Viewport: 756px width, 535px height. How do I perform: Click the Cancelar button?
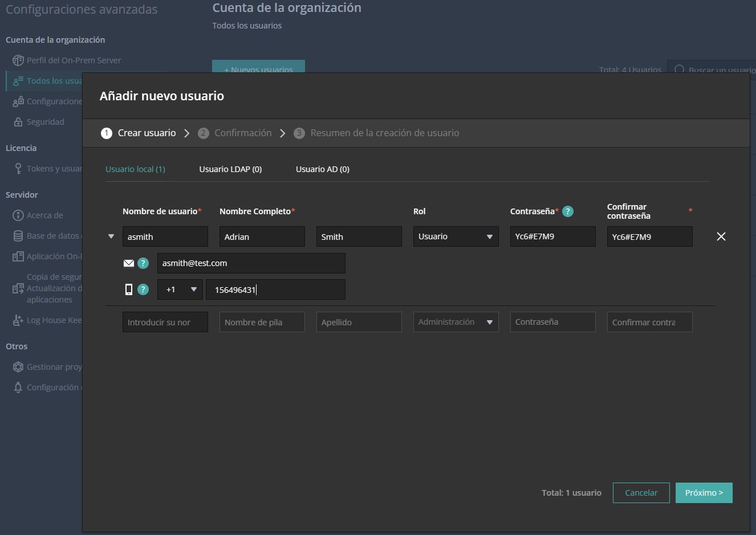[641, 493]
